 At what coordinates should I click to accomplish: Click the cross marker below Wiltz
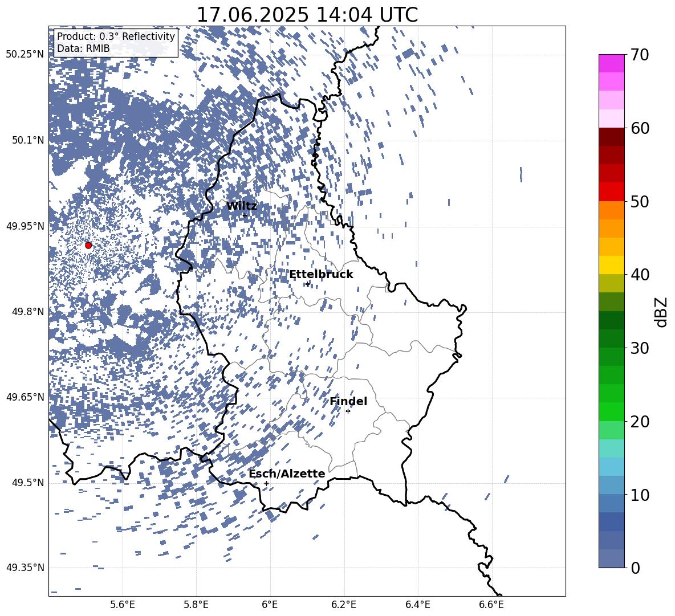[245, 215]
